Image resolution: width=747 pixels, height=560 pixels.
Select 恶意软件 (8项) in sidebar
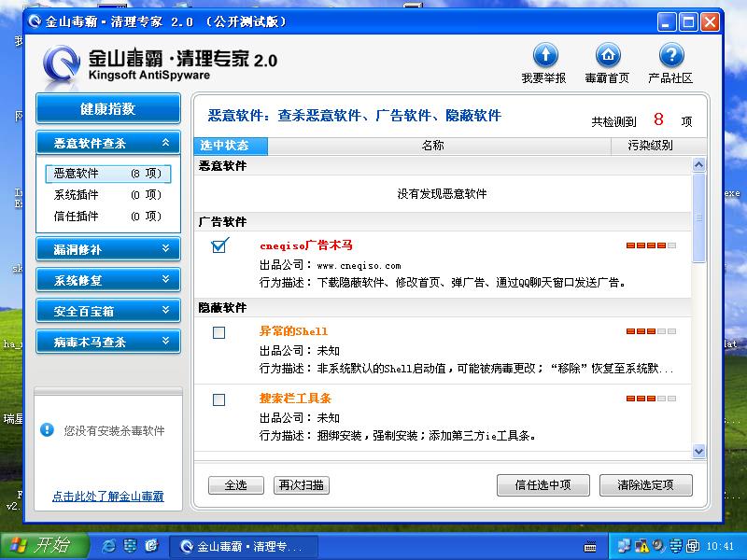pyautogui.click(x=108, y=174)
